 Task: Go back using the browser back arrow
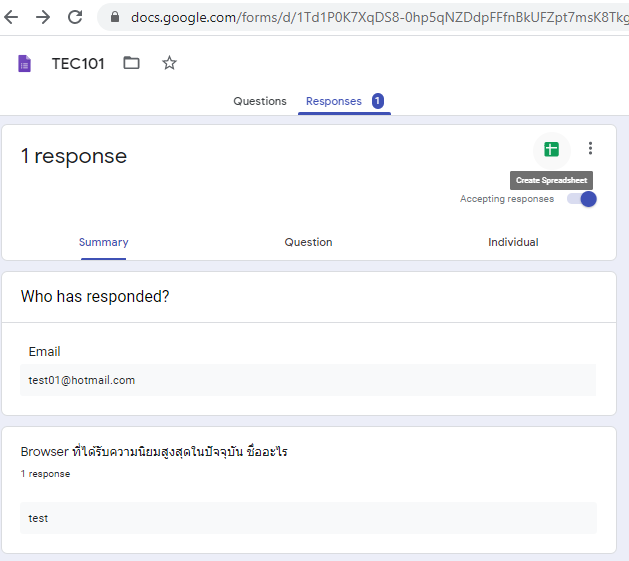[12, 17]
